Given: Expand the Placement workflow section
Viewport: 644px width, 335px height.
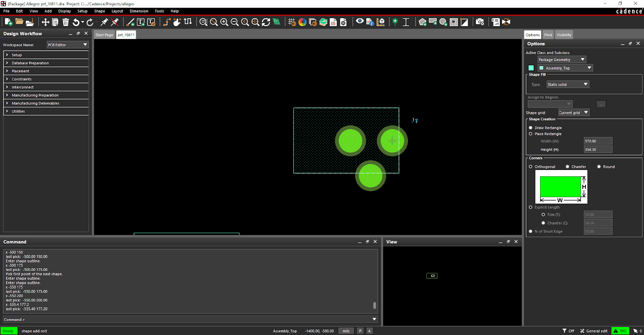Looking at the screenshot, I should pyautogui.click(x=46, y=71).
